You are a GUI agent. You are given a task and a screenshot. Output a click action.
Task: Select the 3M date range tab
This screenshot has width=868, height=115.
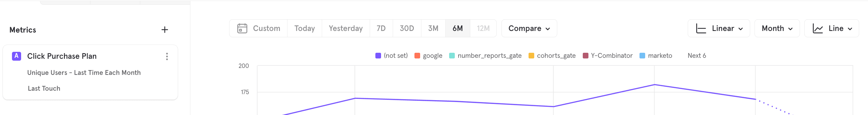coord(433,28)
